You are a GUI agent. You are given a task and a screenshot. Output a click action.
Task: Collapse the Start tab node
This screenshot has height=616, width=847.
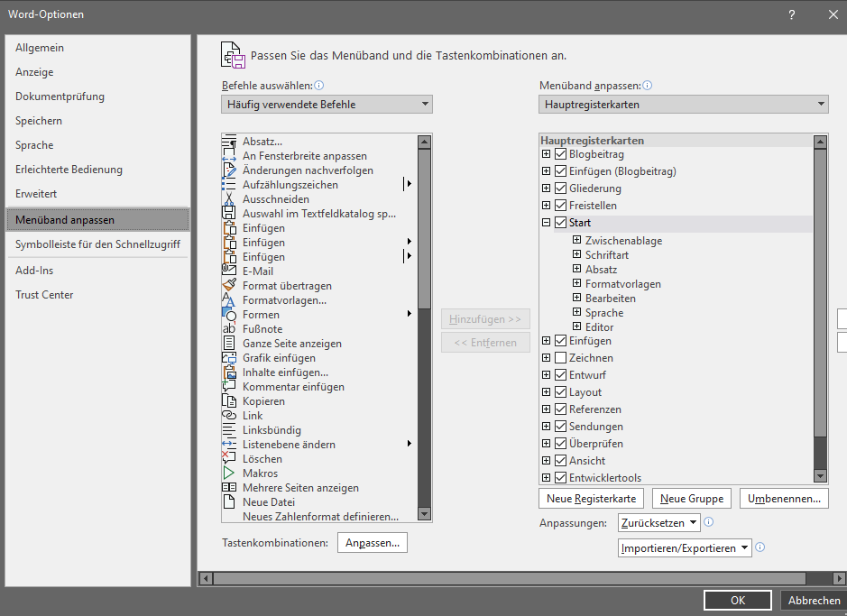(546, 223)
